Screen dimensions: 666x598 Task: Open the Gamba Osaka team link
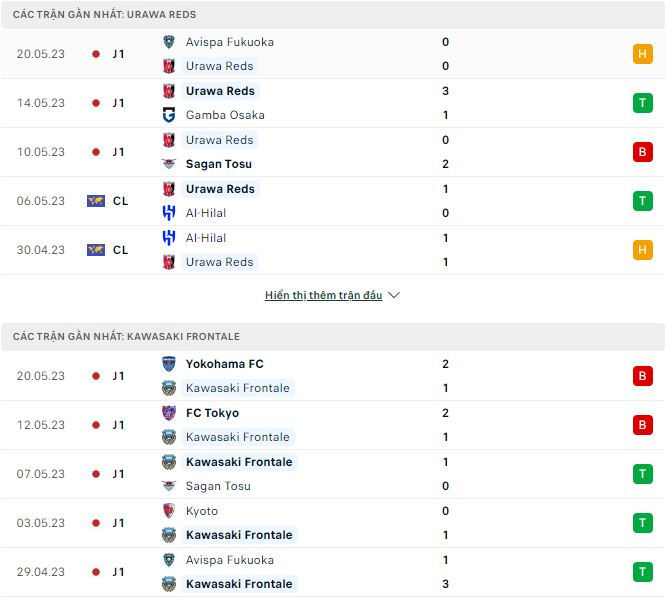pos(225,115)
